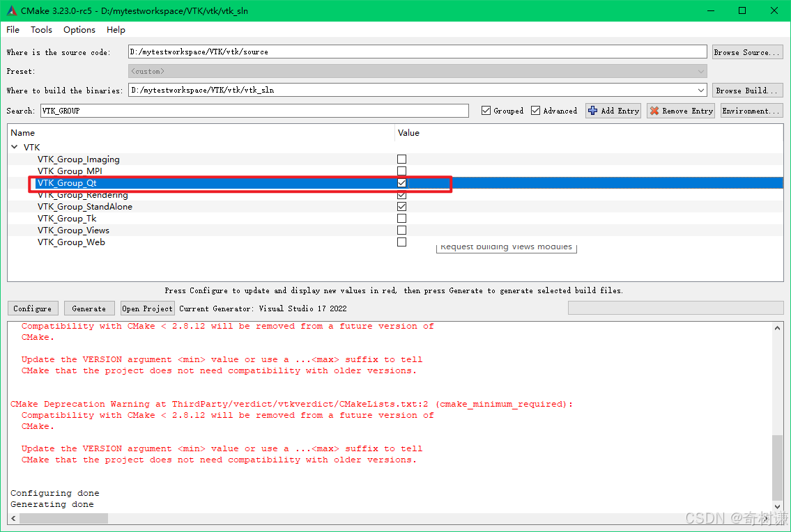Collapse the VTK group tree node
The width and height of the screenshot is (791, 532).
coord(15,147)
